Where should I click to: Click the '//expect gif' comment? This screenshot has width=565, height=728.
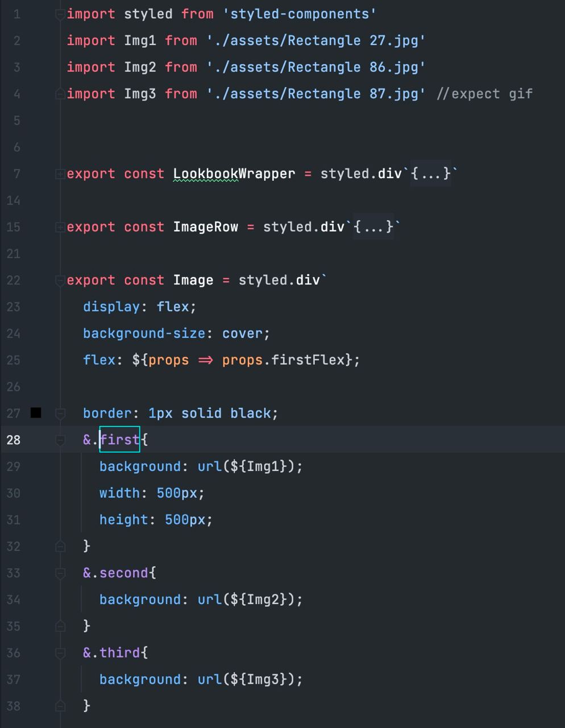485,94
